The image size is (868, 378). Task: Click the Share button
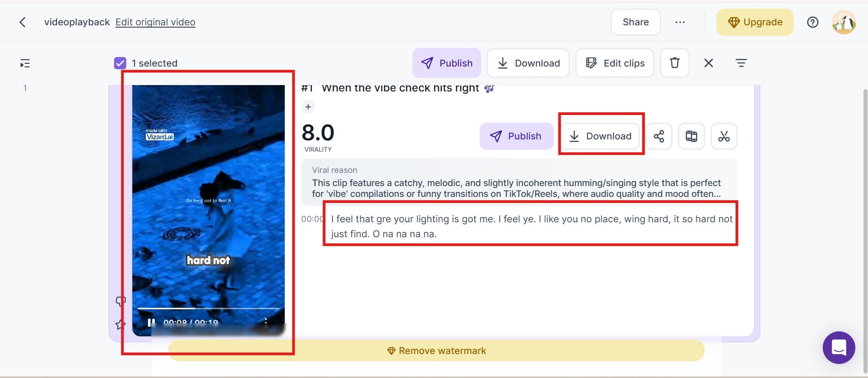pyautogui.click(x=635, y=22)
